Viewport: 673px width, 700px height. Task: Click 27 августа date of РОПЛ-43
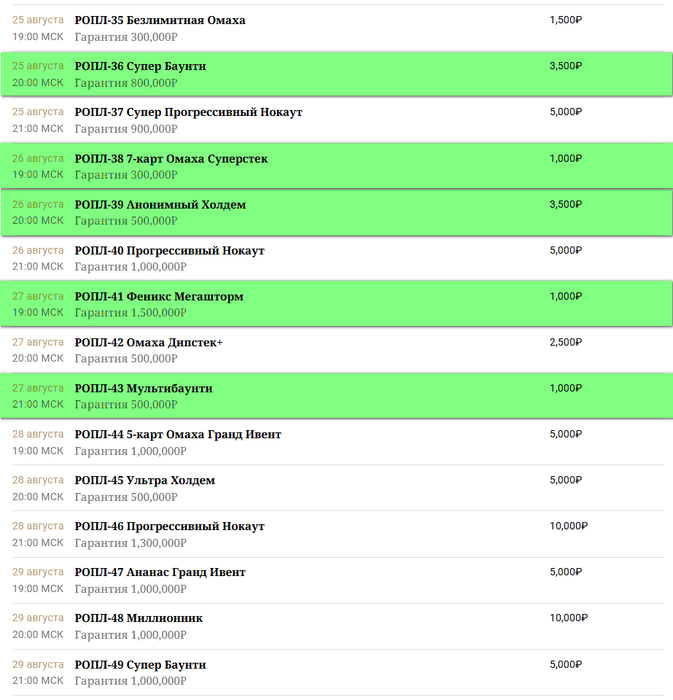(x=38, y=388)
